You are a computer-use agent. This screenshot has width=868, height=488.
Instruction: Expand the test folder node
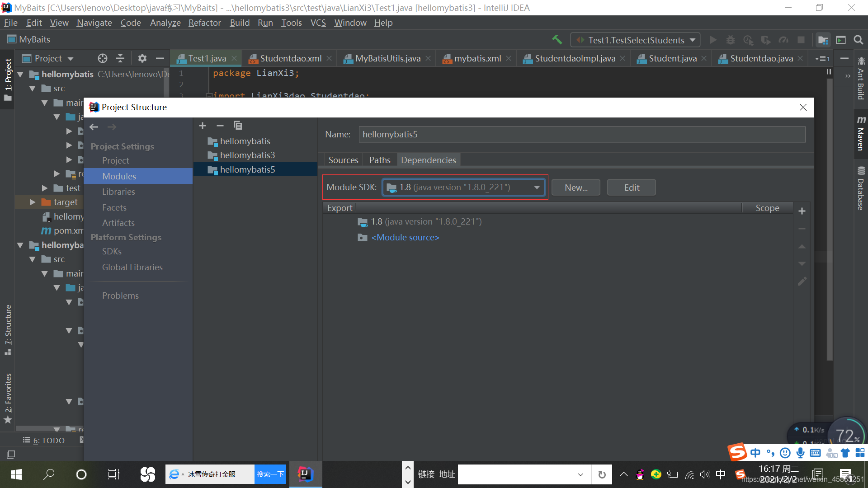[45, 188]
